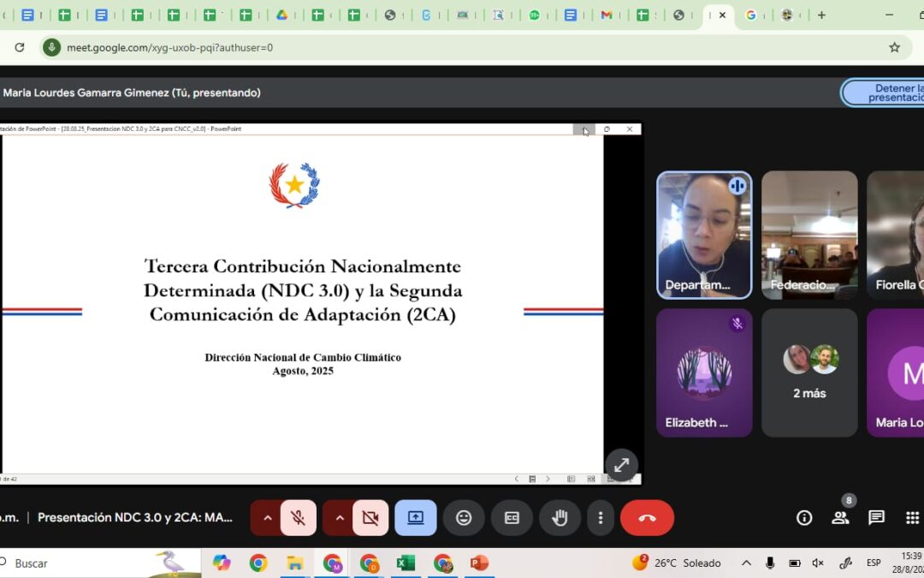The height and width of the screenshot is (578, 924).
Task: Expand audio settings chevron beside microphone
Action: pyautogui.click(x=267, y=518)
